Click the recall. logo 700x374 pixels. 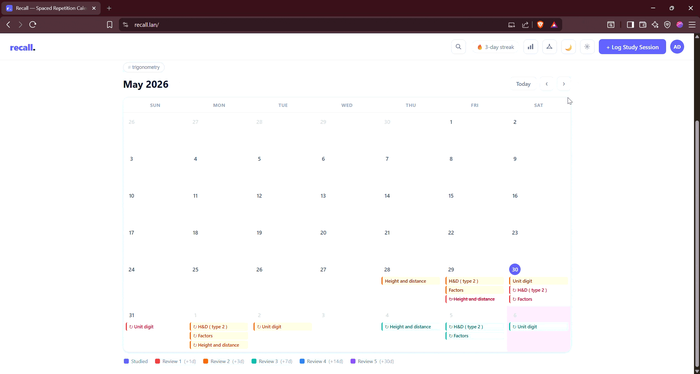point(22,47)
